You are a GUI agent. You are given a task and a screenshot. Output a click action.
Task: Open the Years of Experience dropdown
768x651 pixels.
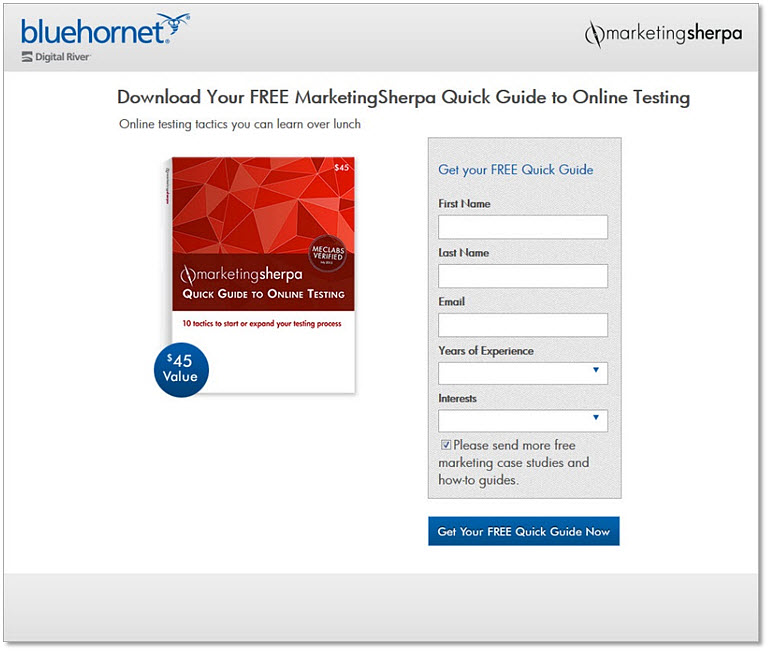coord(523,373)
